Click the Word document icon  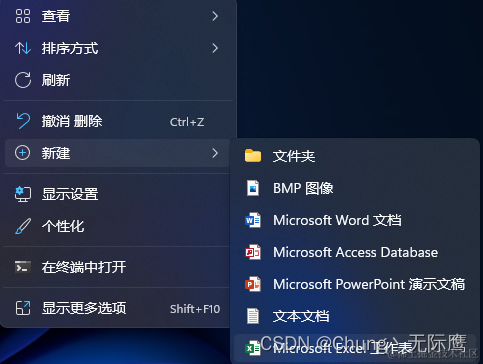253,220
